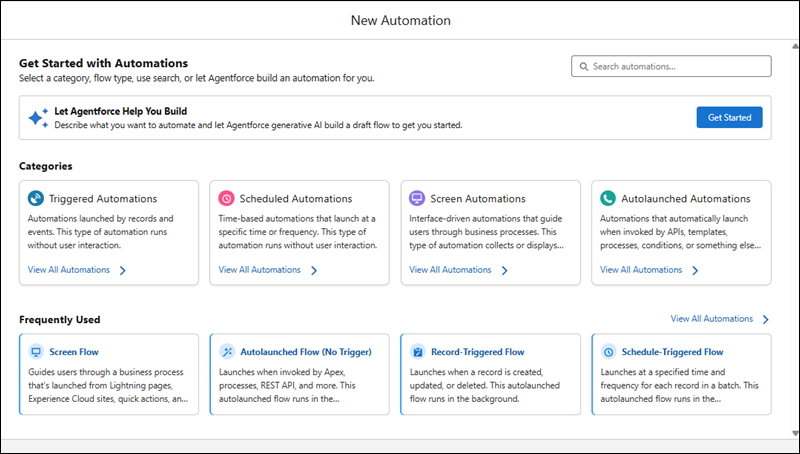This screenshot has height=454, width=800.
Task: Click the 'Get Started with Automations' heading
Action: [x=104, y=63]
